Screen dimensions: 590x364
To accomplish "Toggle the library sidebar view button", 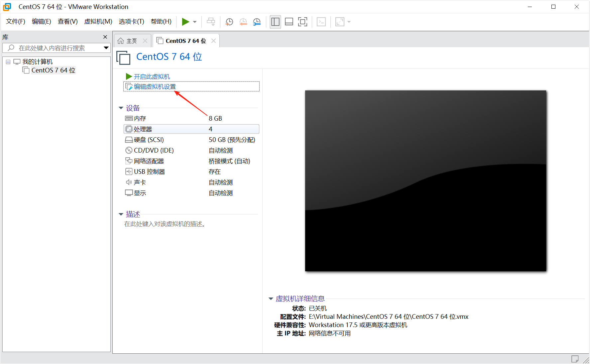I will coord(275,22).
